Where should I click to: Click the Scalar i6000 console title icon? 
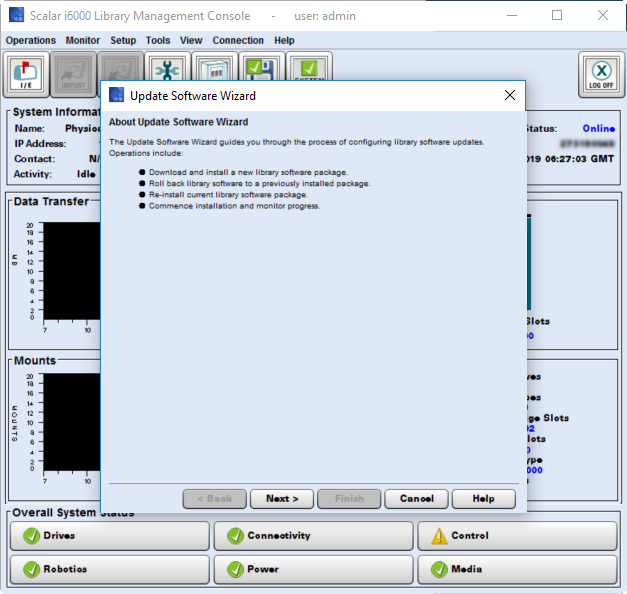click(16, 15)
